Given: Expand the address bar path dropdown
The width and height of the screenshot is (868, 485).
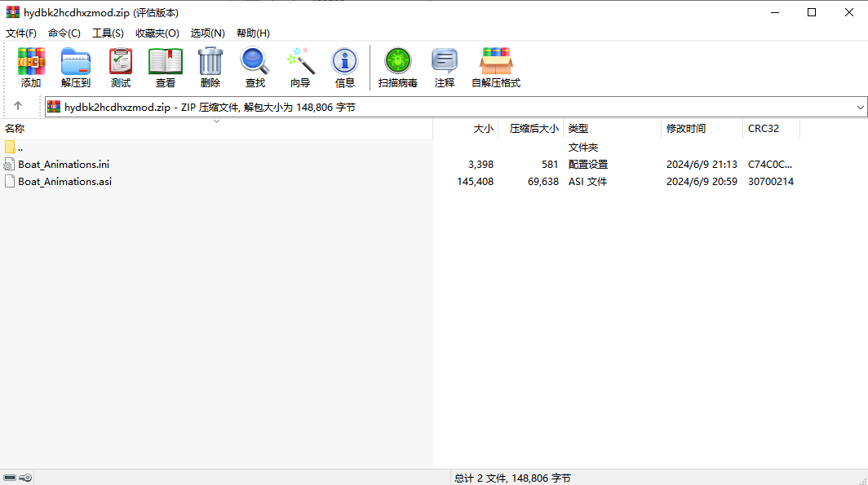Looking at the screenshot, I should pos(860,108).
